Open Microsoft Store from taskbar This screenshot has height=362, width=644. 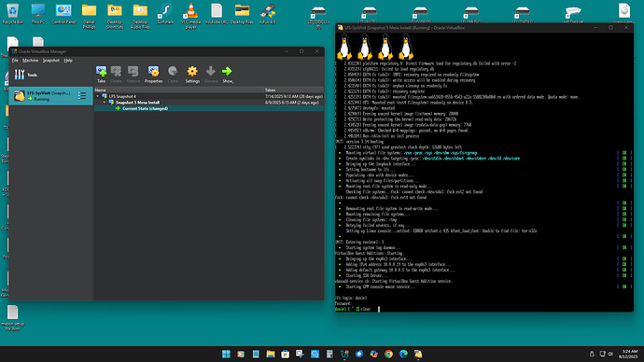[285, 354]
